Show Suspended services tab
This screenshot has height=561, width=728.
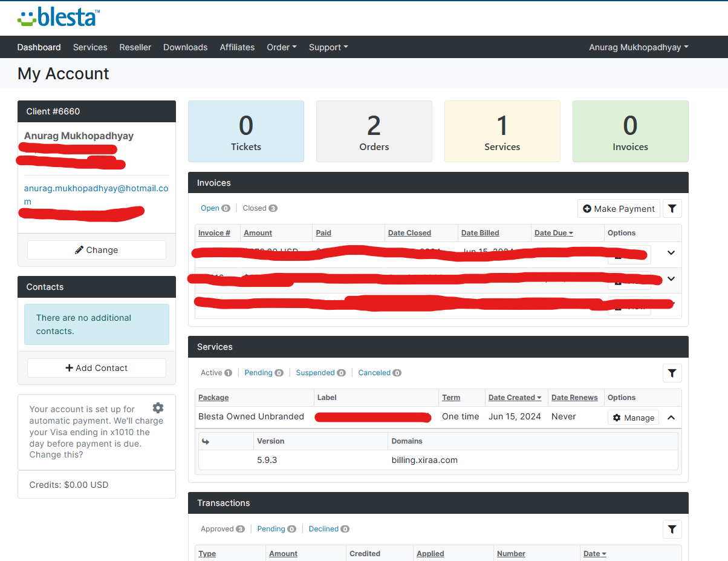321,373
